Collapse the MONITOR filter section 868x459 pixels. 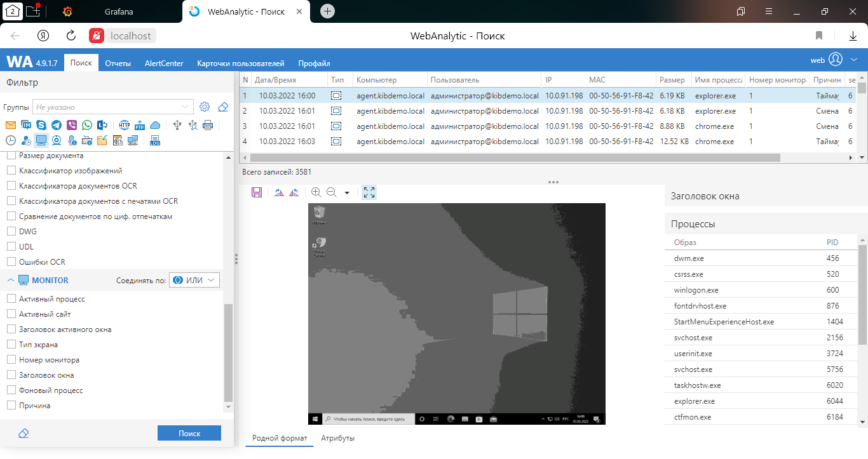tap(11, 280)
